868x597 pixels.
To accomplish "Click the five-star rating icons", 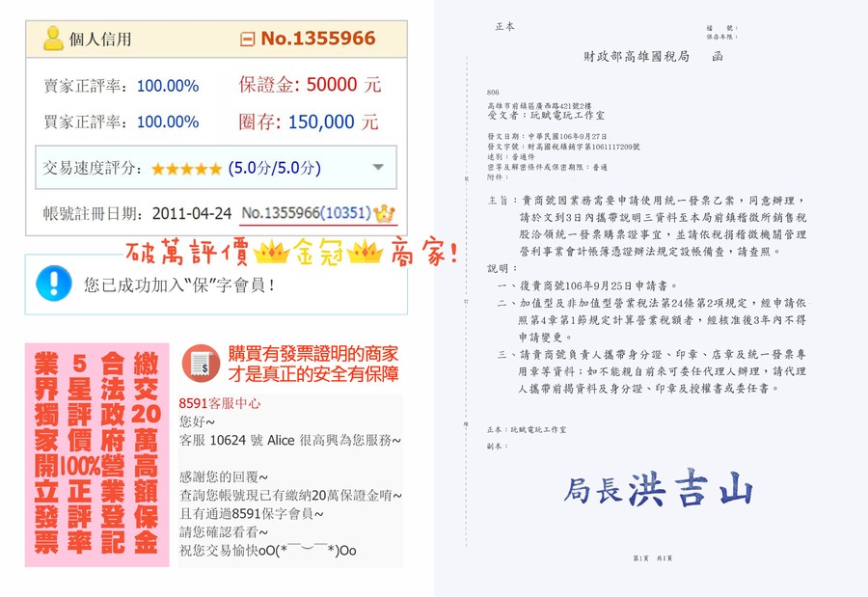I will pos(186,169).
